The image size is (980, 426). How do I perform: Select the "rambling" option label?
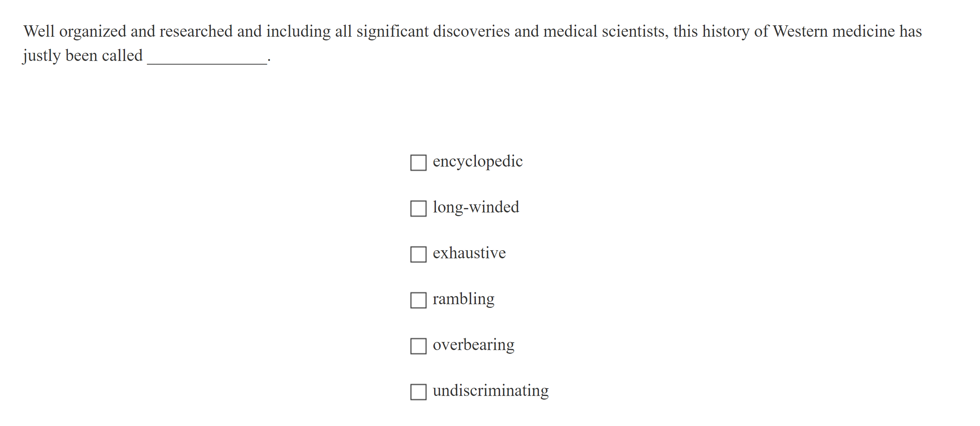(x=464, y=299)
